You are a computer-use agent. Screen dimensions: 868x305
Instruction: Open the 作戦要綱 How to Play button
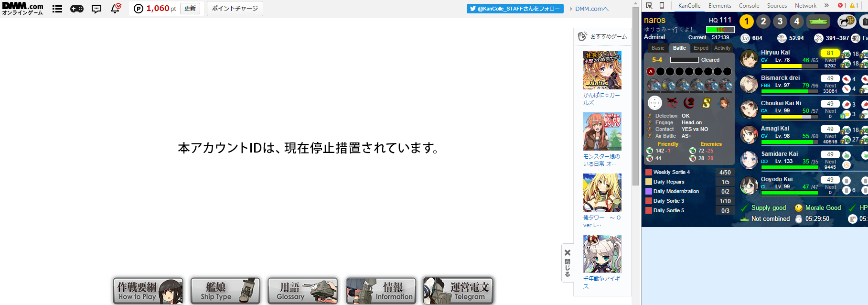click(x=148, y=291)
